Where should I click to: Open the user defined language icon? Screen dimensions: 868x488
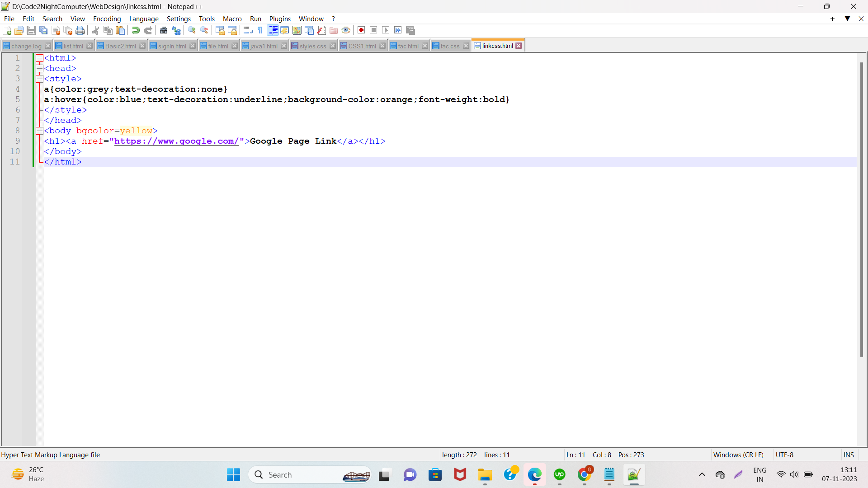284,30
